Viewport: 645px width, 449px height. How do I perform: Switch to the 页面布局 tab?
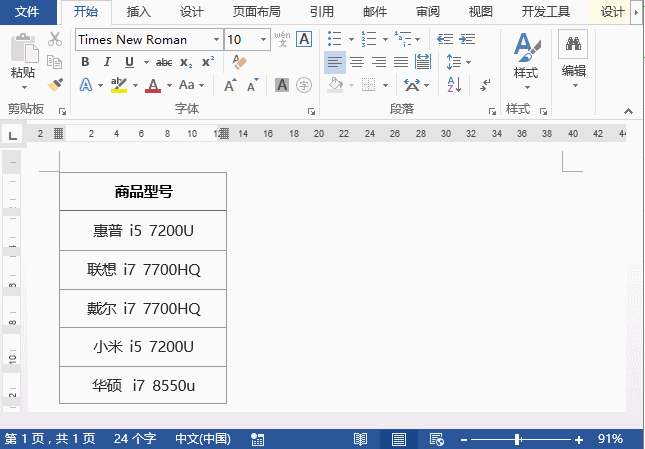pos(257,12)
